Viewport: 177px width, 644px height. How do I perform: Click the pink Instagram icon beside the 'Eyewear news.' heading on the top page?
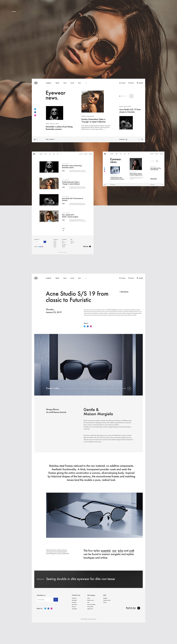(35, 115)
